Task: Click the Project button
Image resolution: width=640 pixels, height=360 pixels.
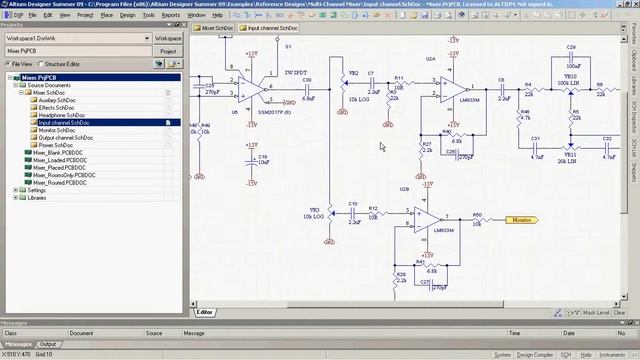Action: [x=168, y=51]
